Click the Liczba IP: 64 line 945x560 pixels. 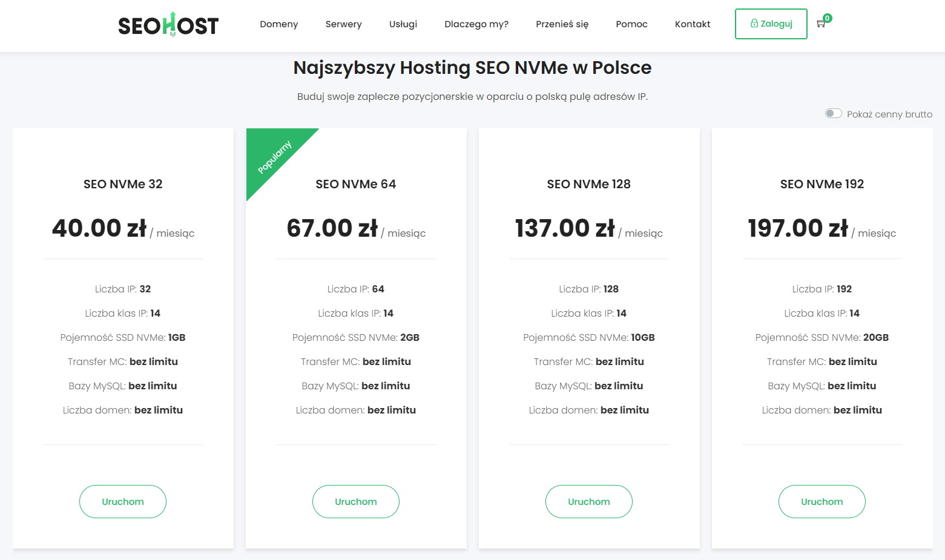(356, 289)
